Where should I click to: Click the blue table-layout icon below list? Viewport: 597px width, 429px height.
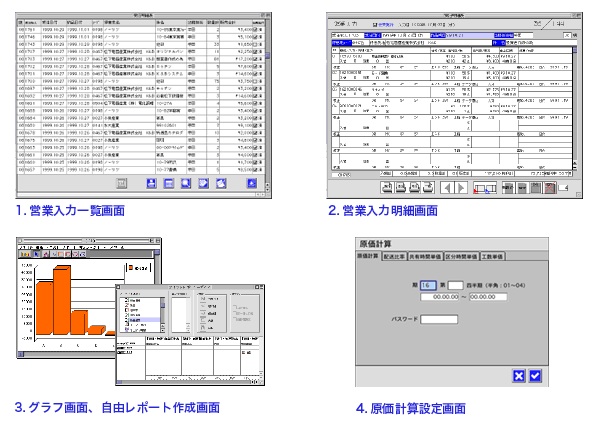pyautogui.click(x=169, y=183)
